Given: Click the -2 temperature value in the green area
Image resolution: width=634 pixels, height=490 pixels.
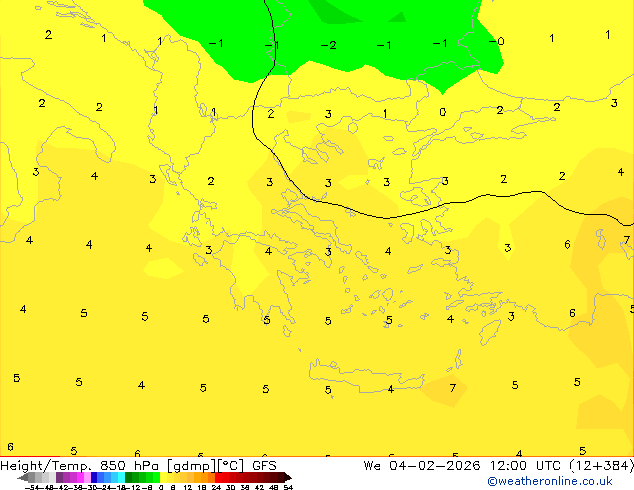Looking at the screenshot, I should click(328, 45).
